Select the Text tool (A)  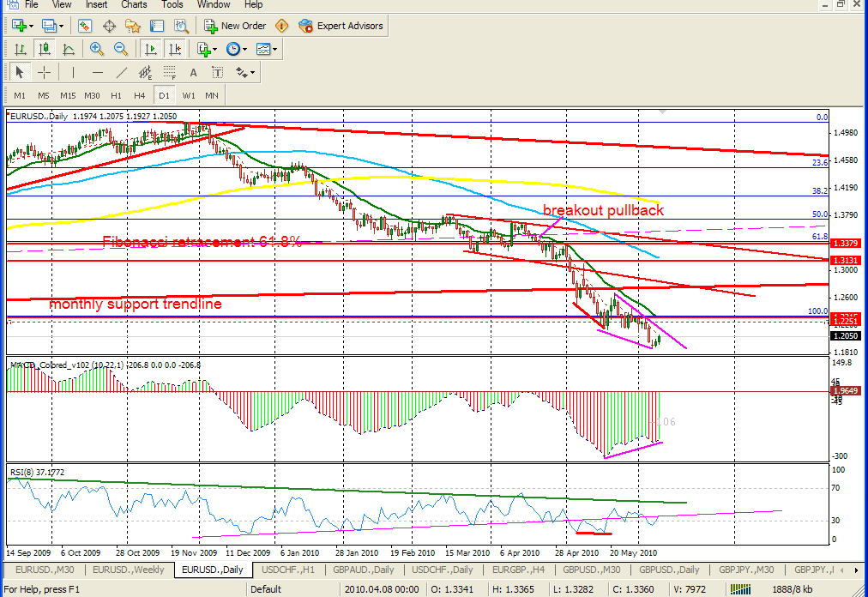193,73
